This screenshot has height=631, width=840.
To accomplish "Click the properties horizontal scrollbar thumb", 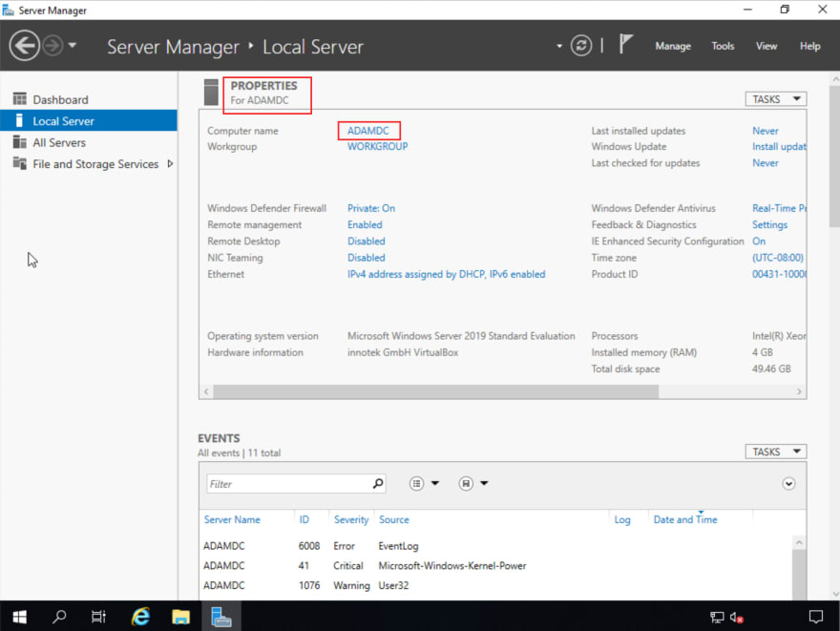I will pos(435,391).
